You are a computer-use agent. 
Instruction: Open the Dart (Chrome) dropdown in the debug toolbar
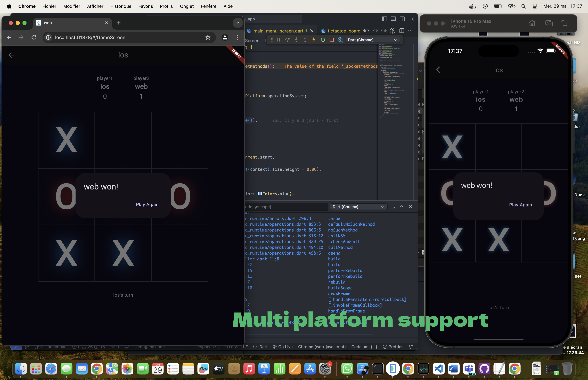point(373,40)
